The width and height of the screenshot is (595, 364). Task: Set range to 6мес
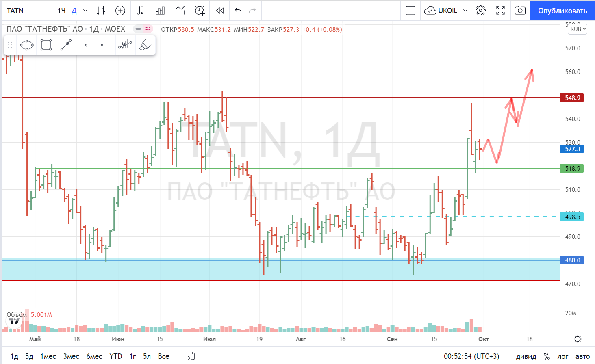94,356
